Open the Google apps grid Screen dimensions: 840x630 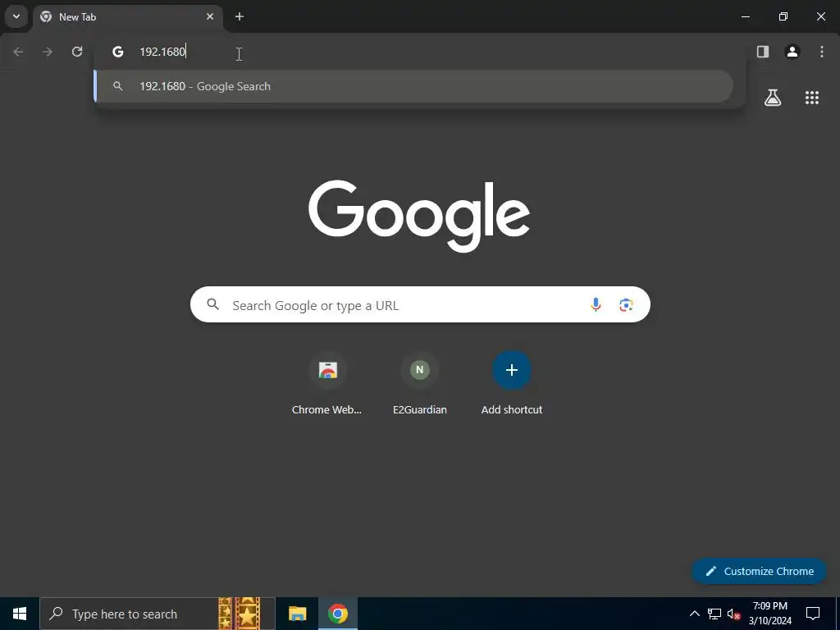812,98
